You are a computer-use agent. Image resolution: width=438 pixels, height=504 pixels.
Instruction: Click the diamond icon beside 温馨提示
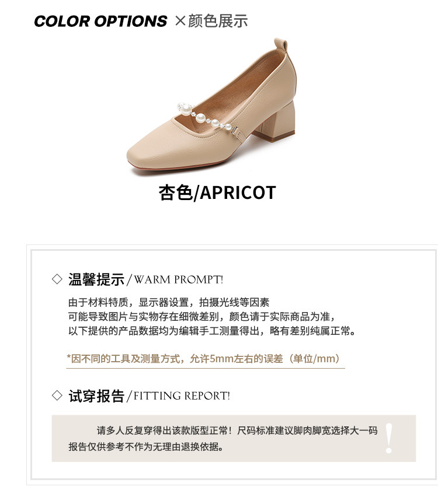(x=57, y=279)
